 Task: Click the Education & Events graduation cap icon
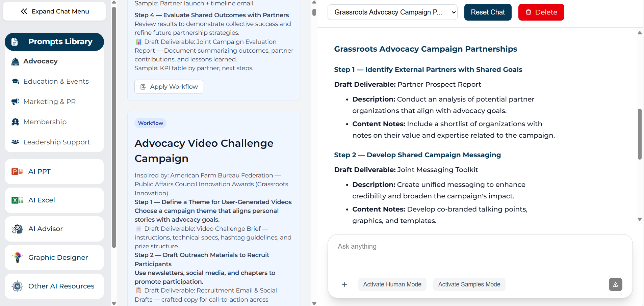[x=15, y=81]
